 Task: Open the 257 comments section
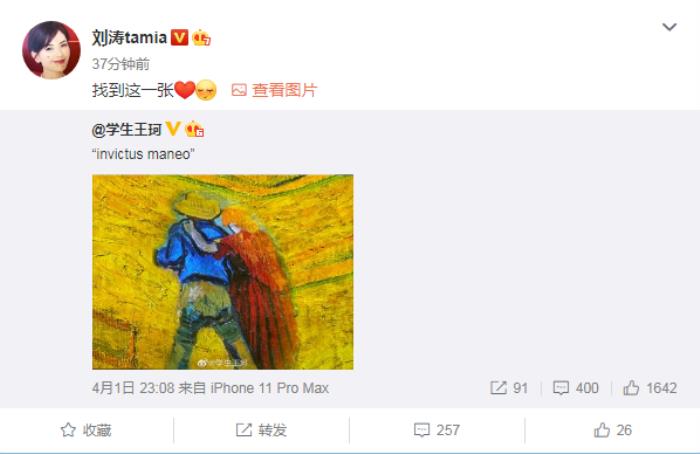437,430
